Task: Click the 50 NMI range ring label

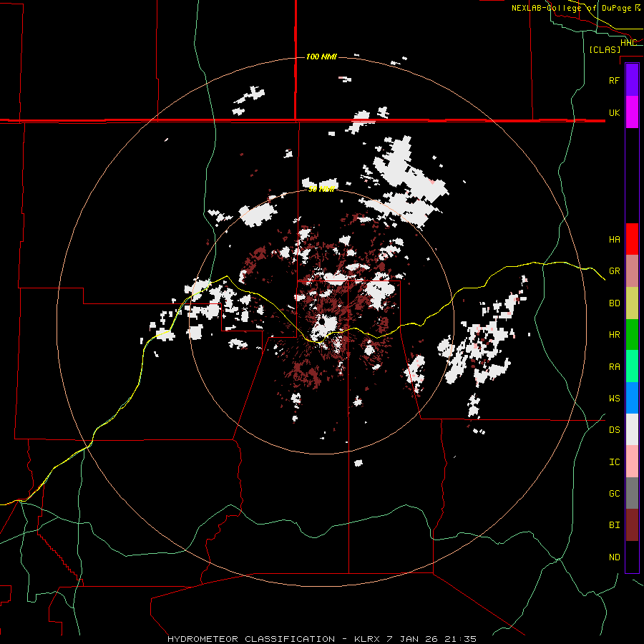Action: [x=321, y=190]
